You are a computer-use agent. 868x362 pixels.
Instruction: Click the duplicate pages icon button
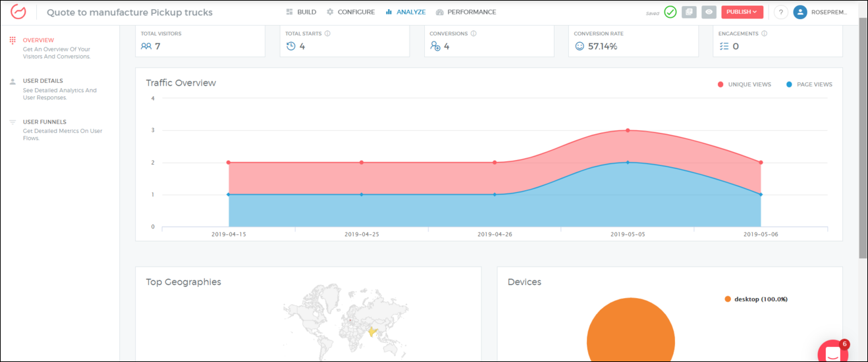689,12
